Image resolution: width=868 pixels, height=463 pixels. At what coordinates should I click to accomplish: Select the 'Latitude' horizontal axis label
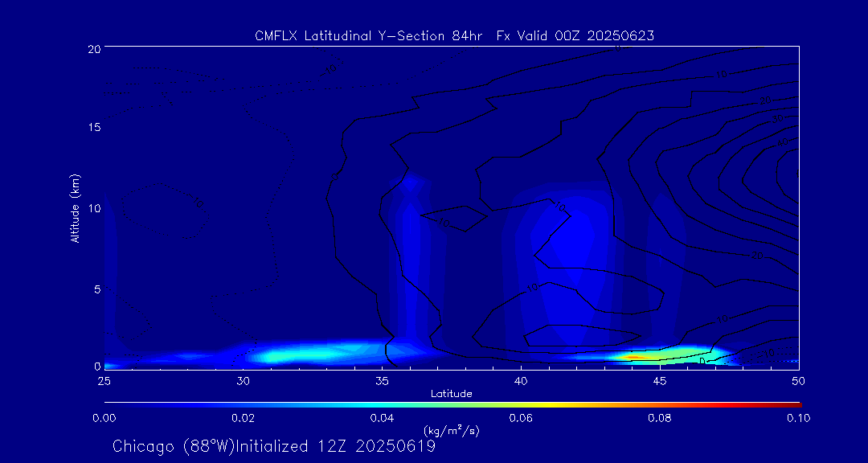pyautogui.click(x=452, y=394)
